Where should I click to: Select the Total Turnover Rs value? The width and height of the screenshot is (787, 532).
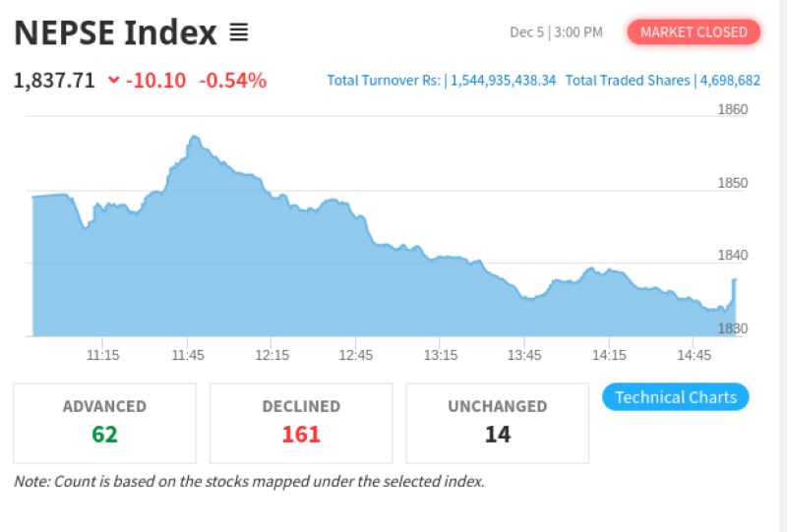[503, 81]
